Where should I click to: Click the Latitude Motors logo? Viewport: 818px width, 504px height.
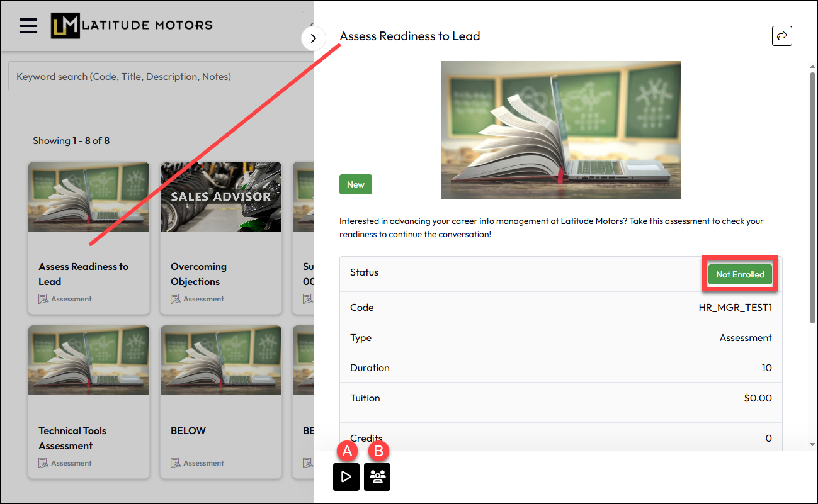pyautogui.click(x=132, y=26)
